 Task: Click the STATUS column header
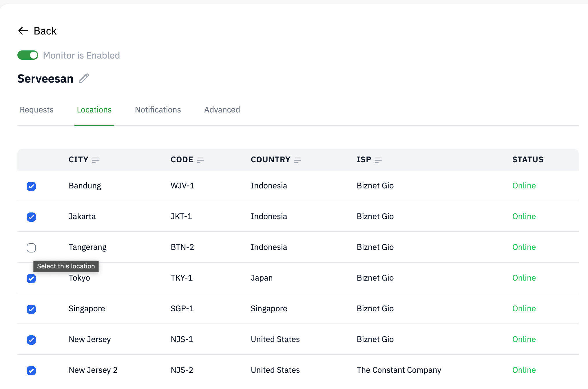click(528, 160)
